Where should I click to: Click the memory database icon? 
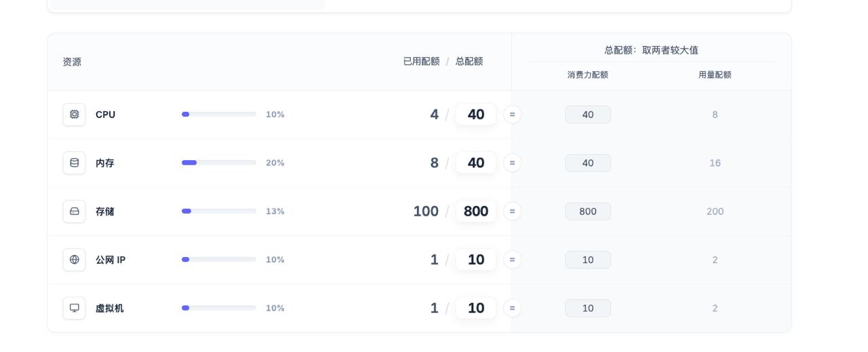pos(75,163)
